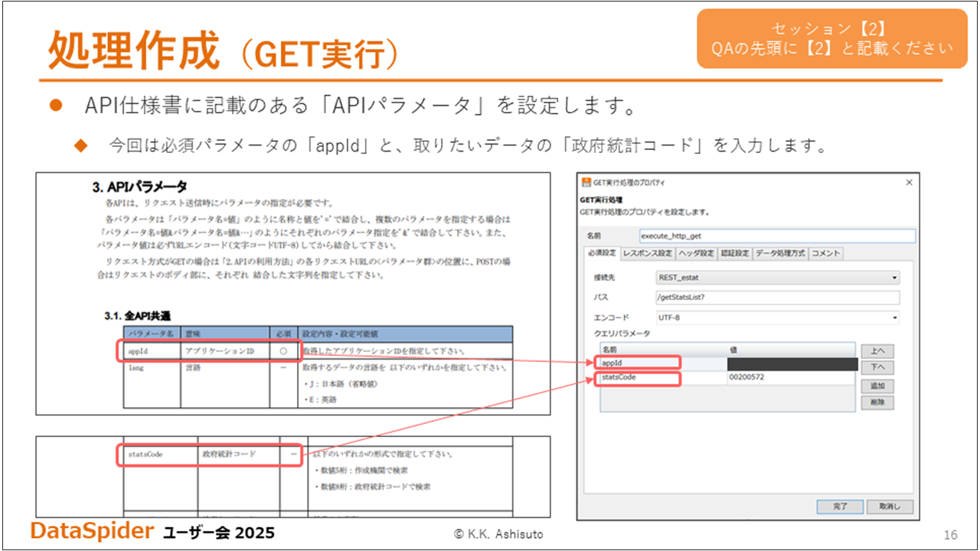Click the 3. APIパラメータ heading
This screenshot has width=980, height=551.
(x=139, y=187)
